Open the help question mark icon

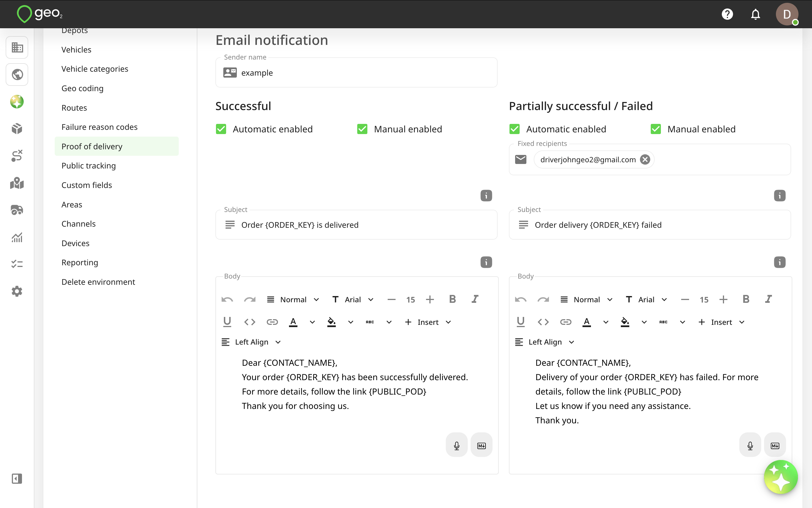(x=727, y=14)
